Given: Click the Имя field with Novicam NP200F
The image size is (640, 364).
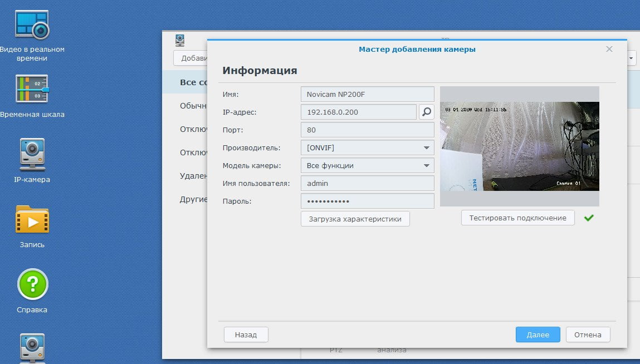Looking at the screenshot, I should click(x=368, y=94).
